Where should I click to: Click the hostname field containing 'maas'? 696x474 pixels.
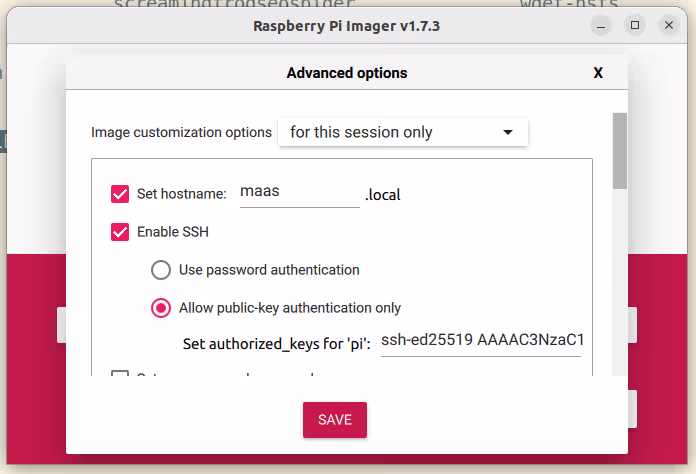coord(299,193)
